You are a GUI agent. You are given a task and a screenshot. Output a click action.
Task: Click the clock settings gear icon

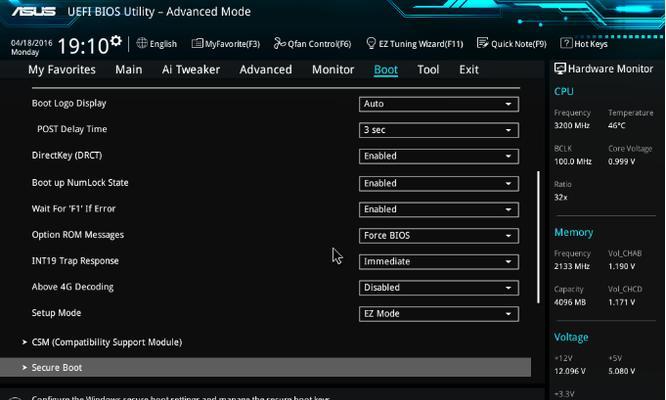tap(116, 41)
